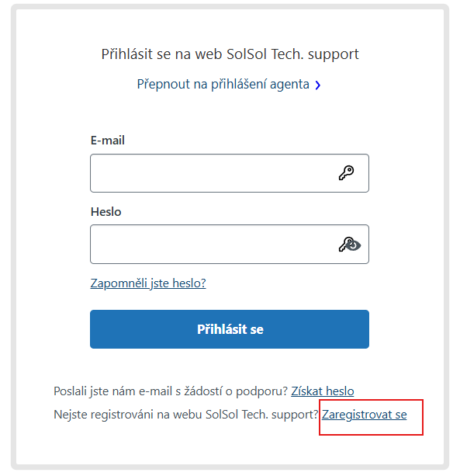
Task: Click the E-mail field label
Action: [x=108, y=141]
